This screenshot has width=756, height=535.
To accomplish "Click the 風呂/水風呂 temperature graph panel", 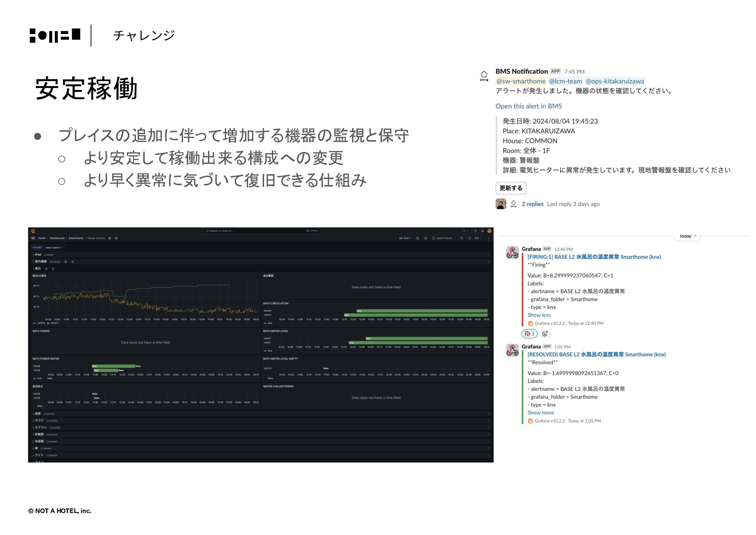I will point(145,299).
